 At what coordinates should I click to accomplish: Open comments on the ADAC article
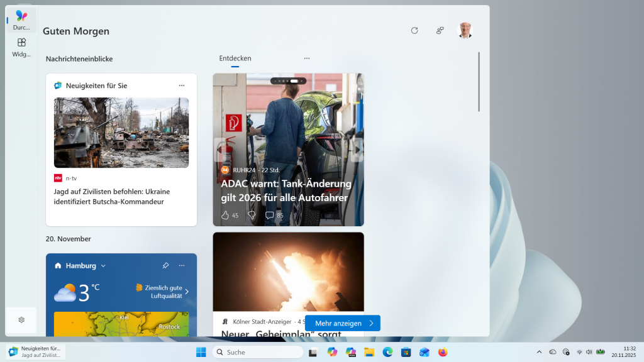point(270,215)
